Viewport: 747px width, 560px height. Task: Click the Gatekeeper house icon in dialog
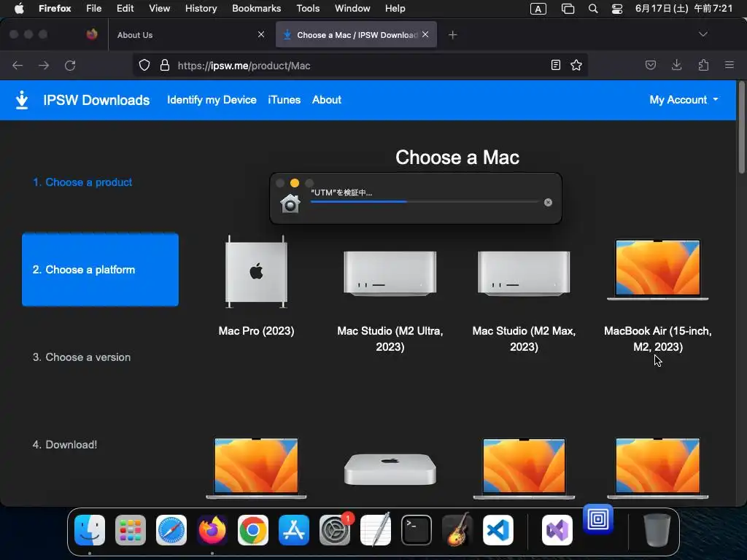point(290,203)
